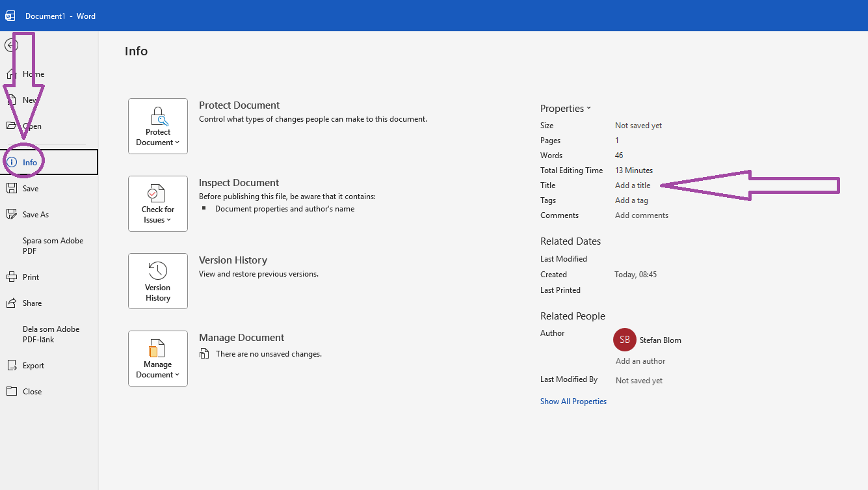
Task: Expand the Manage Document dropdown arrow
Action: (177, 375)
